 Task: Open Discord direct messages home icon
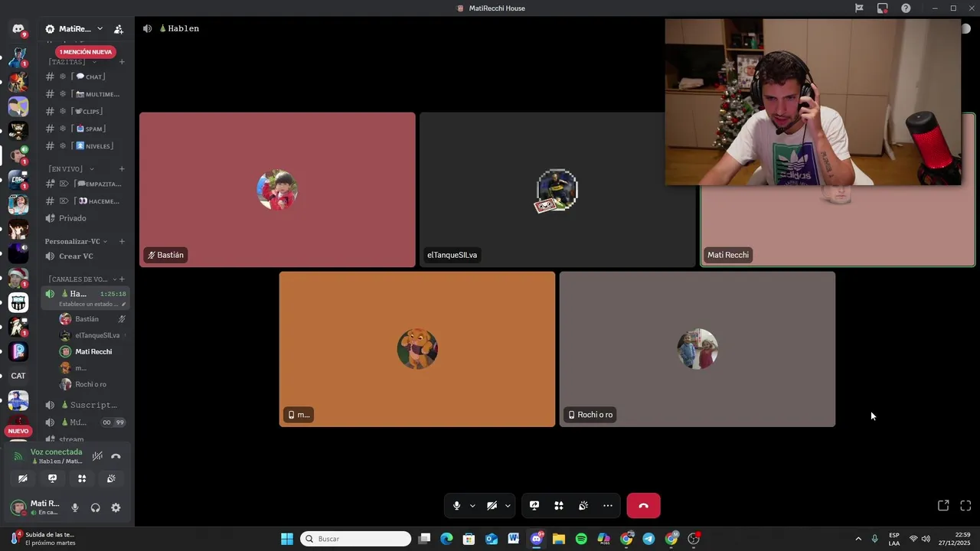coord(18,29)
